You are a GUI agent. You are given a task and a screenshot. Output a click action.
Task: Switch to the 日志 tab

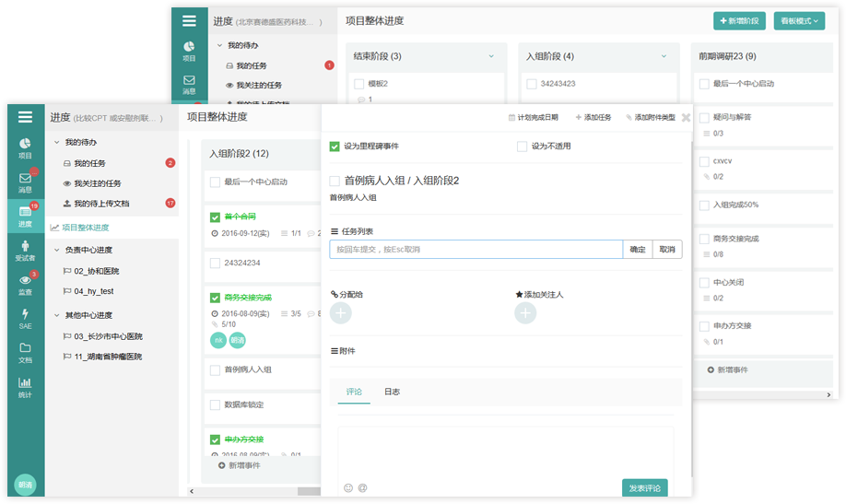(x=392, y=392)
